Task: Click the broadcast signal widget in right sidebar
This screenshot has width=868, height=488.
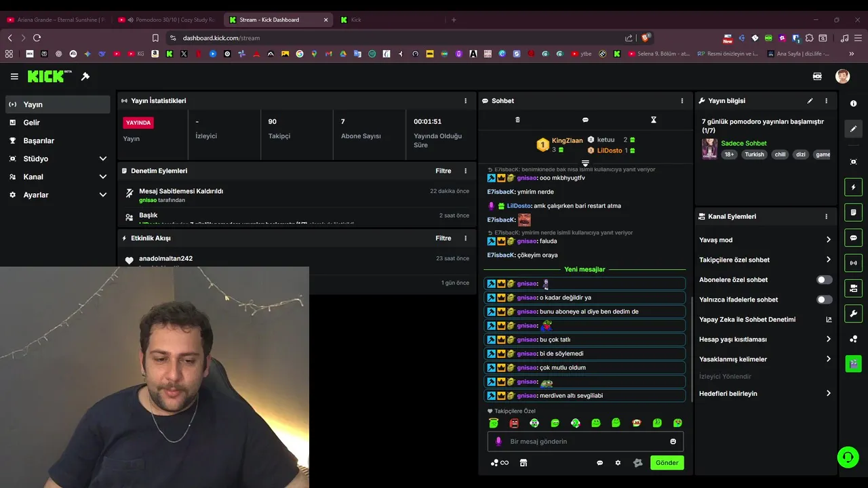Action: pyautogui.click(x=853, y=263)
